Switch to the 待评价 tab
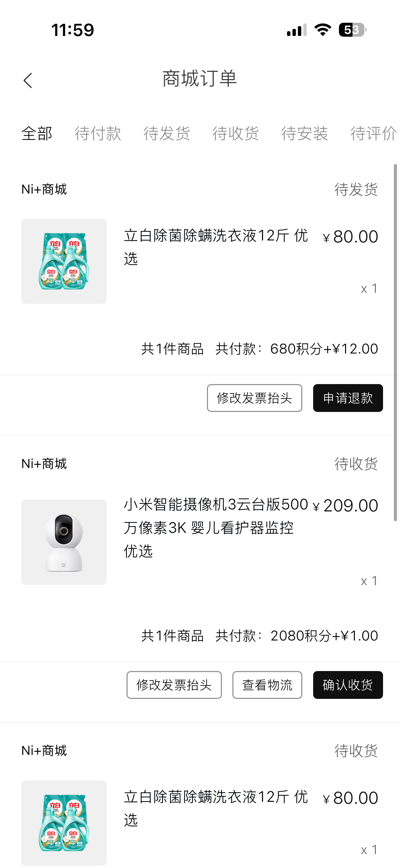 373,133
